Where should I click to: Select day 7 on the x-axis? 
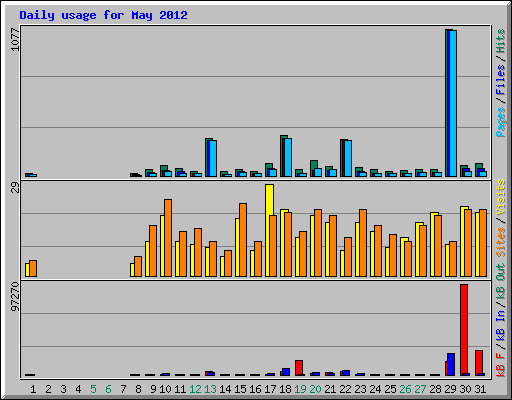(123, 389)
